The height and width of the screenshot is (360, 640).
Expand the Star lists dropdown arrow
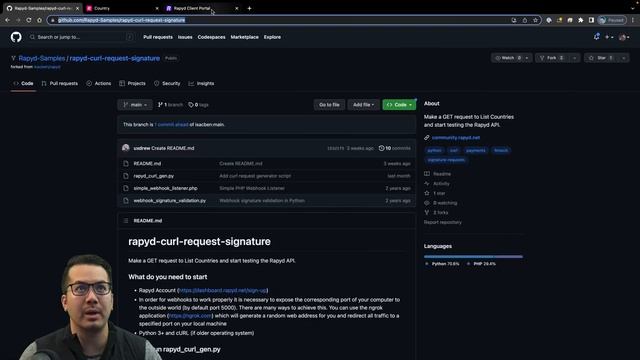pyautogui.click(x=624, y=58)
